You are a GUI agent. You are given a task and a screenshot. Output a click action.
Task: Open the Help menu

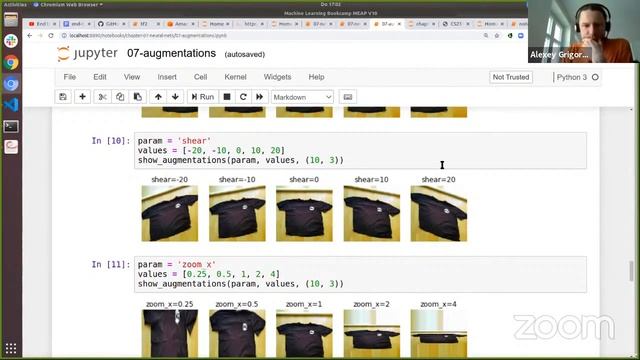tap(316, 77)
